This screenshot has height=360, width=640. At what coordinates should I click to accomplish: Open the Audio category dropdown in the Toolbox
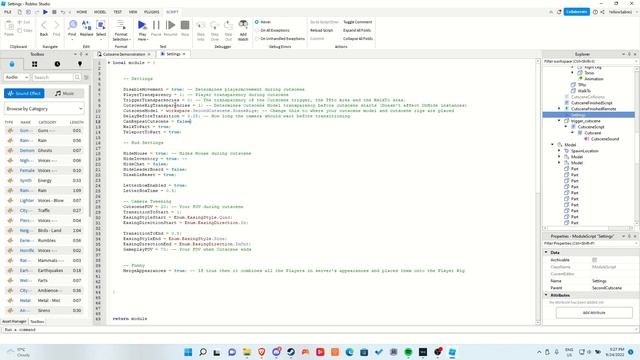16,77
